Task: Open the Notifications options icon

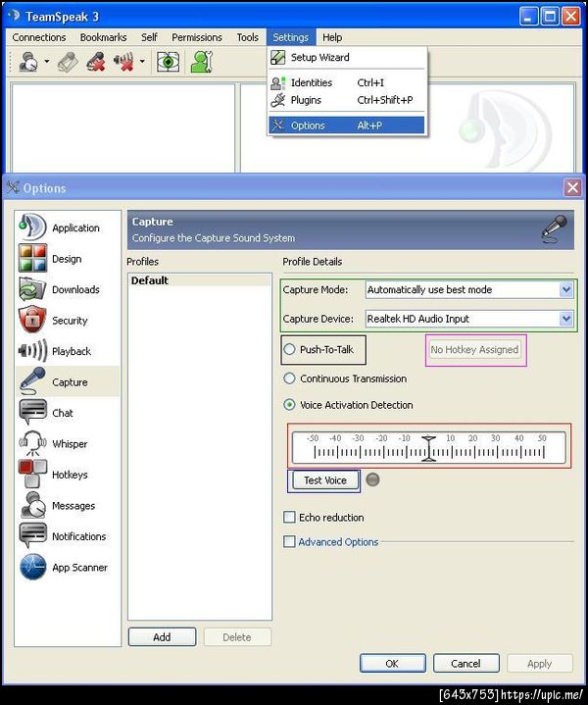Action: pyautogui.click(x=32, y=535)
